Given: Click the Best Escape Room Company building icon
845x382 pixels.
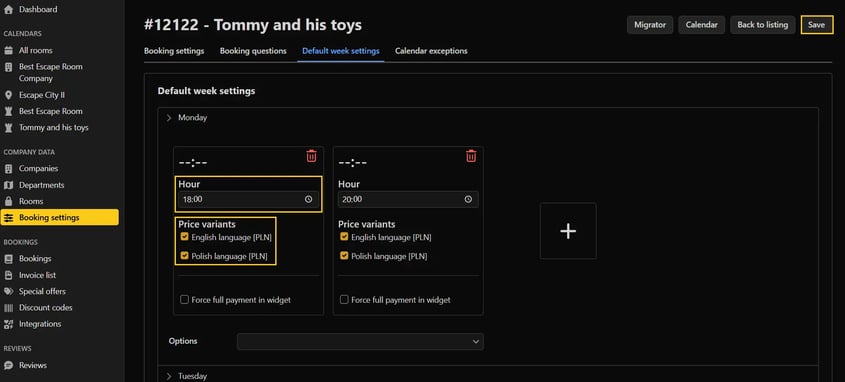Looking at the screenshot, I should [9, 67].
